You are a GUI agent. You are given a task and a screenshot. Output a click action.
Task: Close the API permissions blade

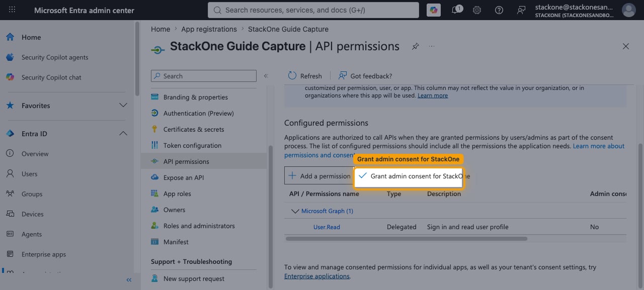626,46
